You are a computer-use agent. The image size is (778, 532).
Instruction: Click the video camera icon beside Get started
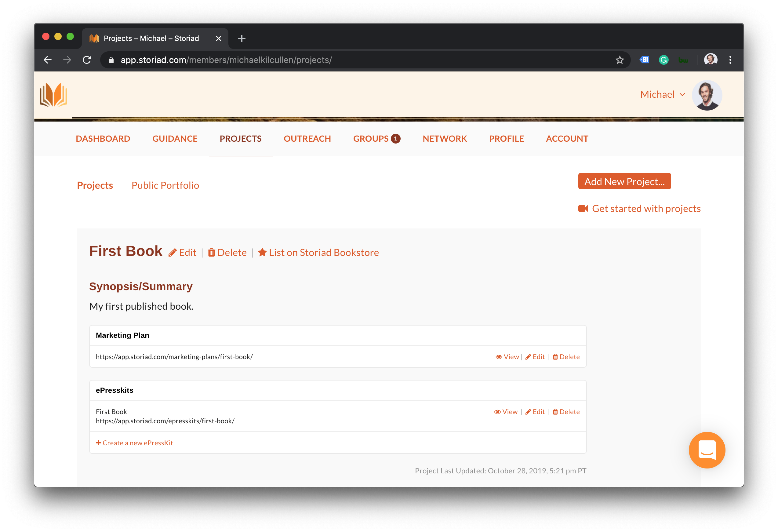(x=583, y=209)
